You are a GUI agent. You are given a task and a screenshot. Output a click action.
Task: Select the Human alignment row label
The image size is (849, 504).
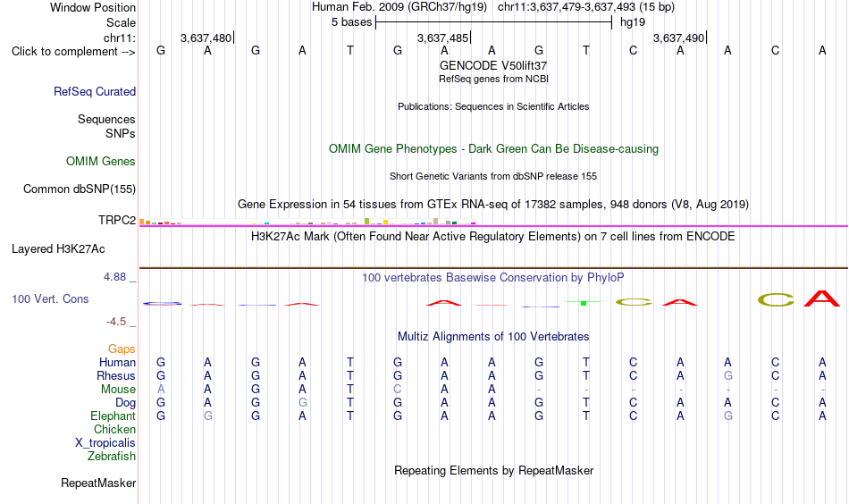[117, 362]
